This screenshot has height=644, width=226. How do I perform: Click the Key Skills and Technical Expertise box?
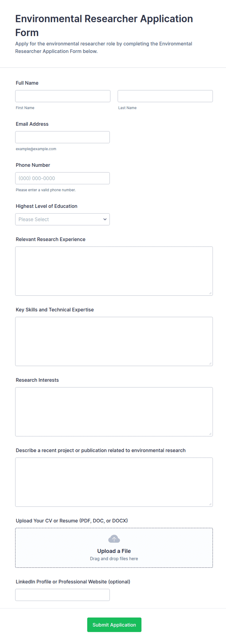coord(114,341)
